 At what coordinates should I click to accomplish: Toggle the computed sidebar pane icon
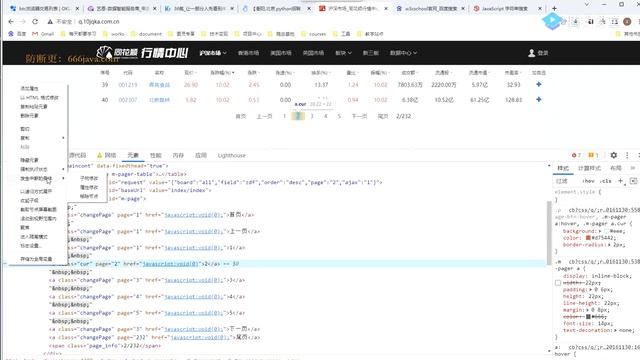[633, 181]
